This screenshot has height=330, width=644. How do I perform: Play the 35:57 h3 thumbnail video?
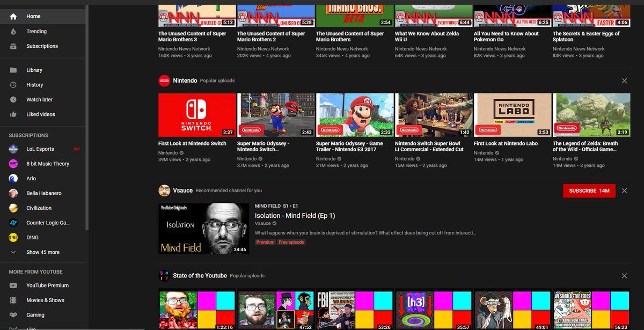point(434,310)
